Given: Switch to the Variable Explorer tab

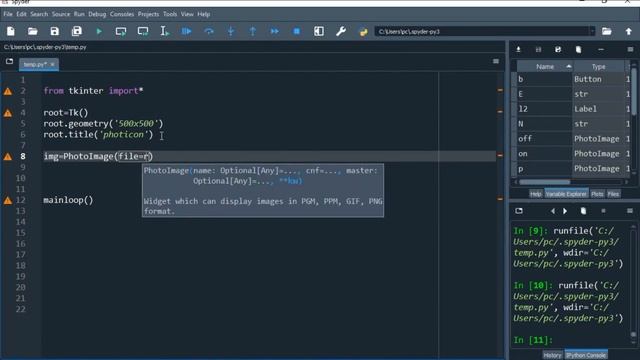Looking at the screenshot, I should click(x=565, y=194).
